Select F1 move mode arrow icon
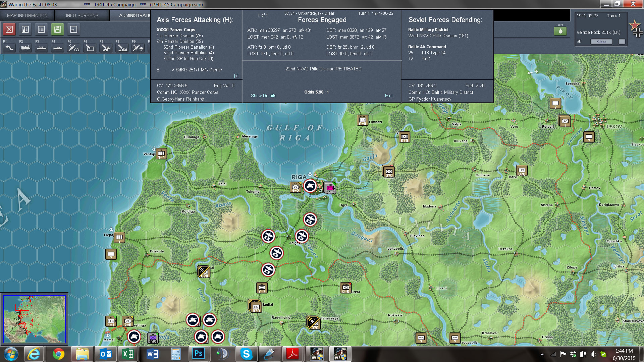644x362 pixels. pyautogui.click(x=9, y=48)
